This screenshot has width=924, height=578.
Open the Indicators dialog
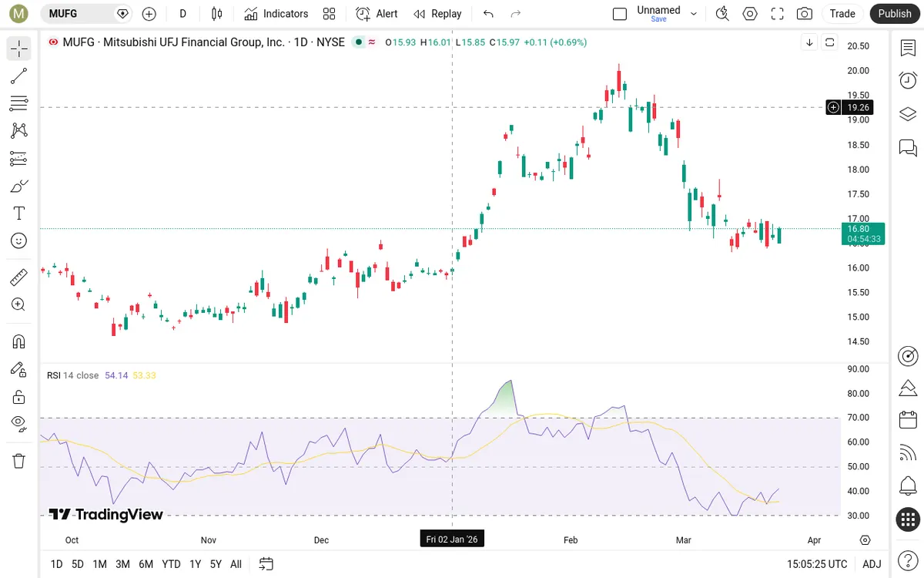tap(276, 14)
